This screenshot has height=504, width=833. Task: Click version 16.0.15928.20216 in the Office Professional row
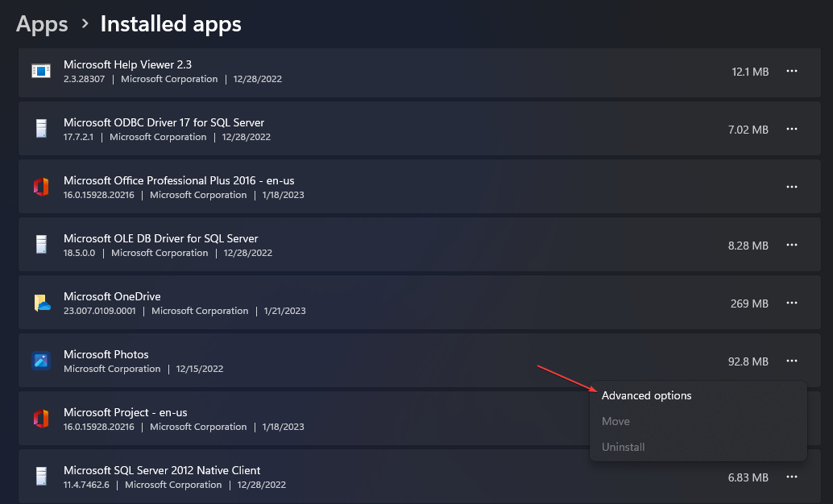(99, 194)
